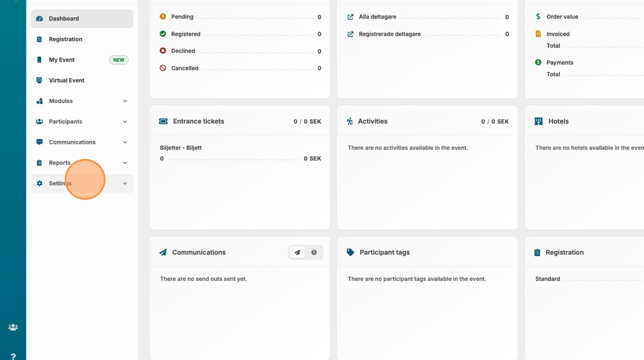Viewport: 644px width, 360px height.
Task: Click the Settings gear icon
Action: pos(39,183)
